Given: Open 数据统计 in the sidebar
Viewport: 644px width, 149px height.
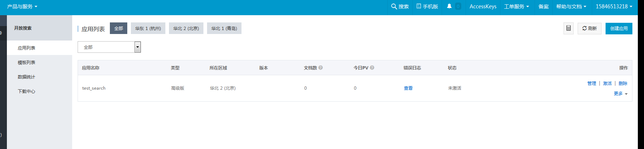Looking at the screenshot, I should click(40, 77).
